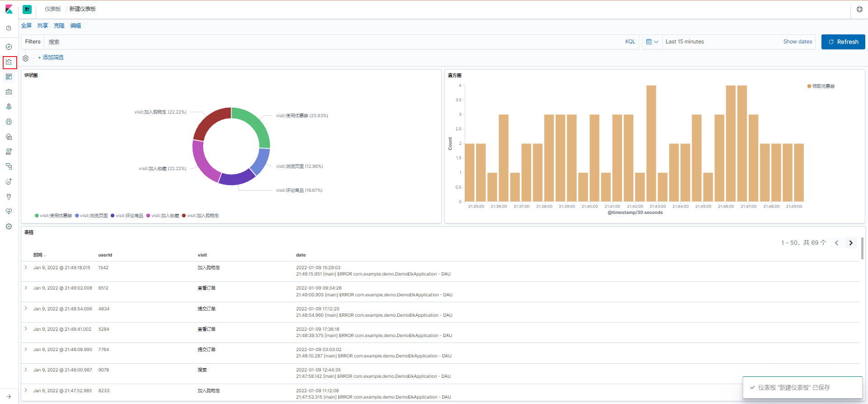Click pie label visit:评论商品 (16.67%)

299,190
